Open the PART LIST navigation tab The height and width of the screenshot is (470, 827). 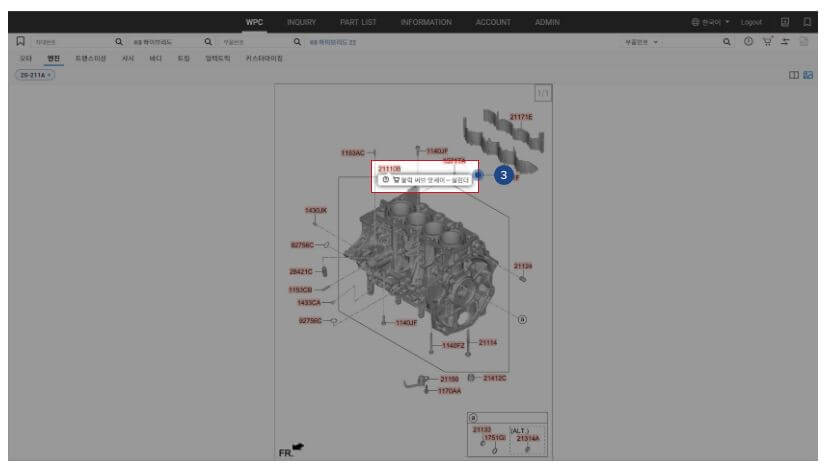coord(358,22)
